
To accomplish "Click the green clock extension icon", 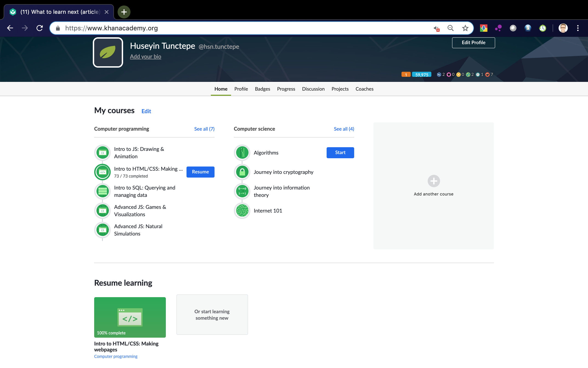I will pyautogui.click(x=543, y=28).
